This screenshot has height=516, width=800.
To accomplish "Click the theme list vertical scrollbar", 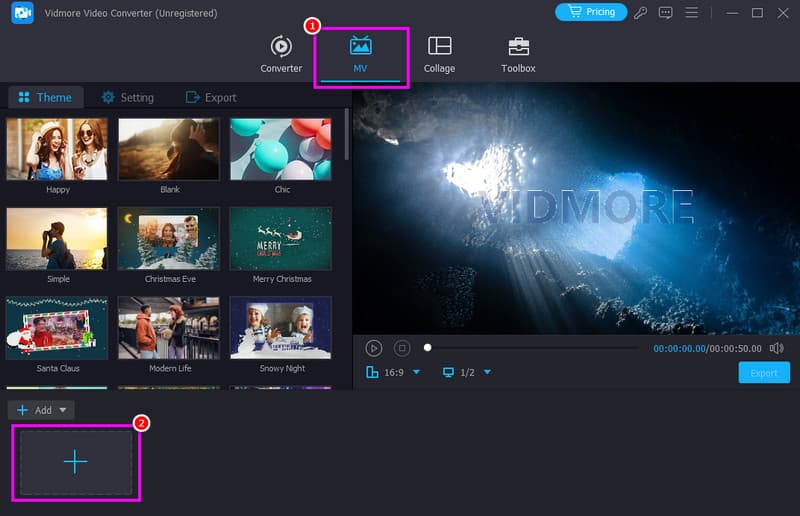I will 347,134.
